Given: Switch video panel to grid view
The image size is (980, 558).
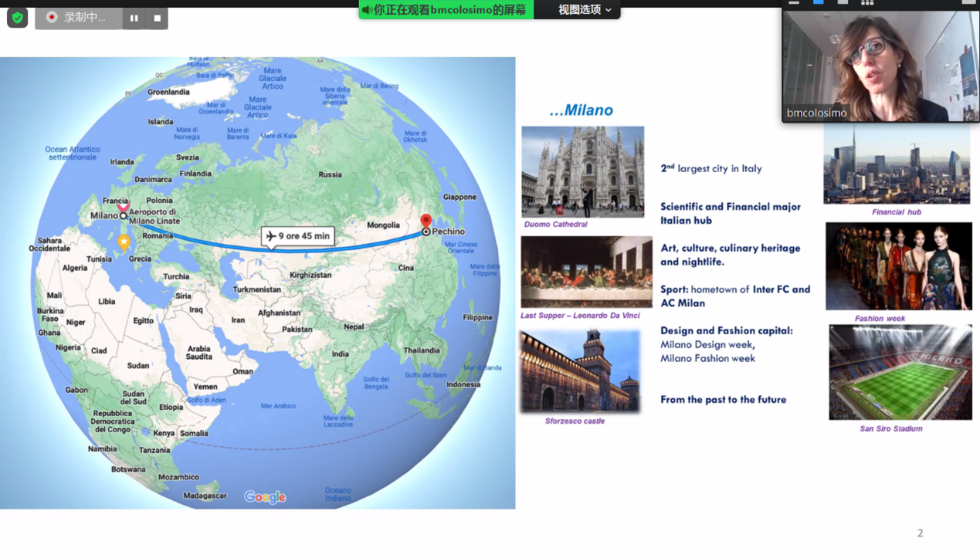Looking at the screenshot, I should pyautogui.click(x=867, y=3).
